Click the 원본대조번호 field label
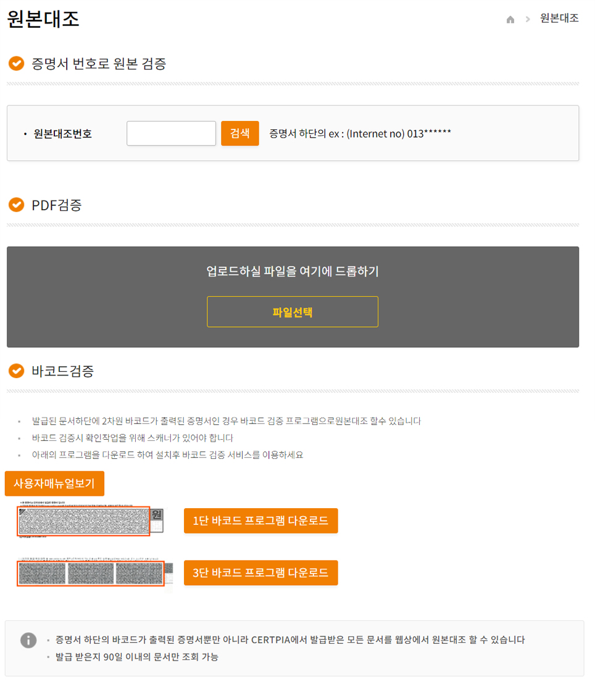Screen dimensions: 595x700 62,133
